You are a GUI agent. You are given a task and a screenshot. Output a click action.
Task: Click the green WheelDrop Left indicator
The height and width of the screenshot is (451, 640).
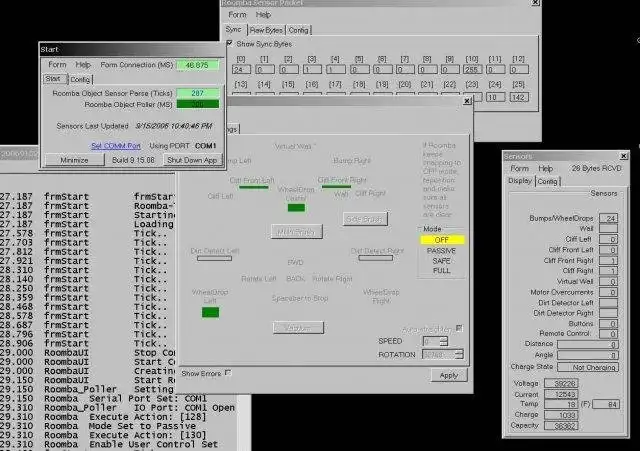click(211, 312)
